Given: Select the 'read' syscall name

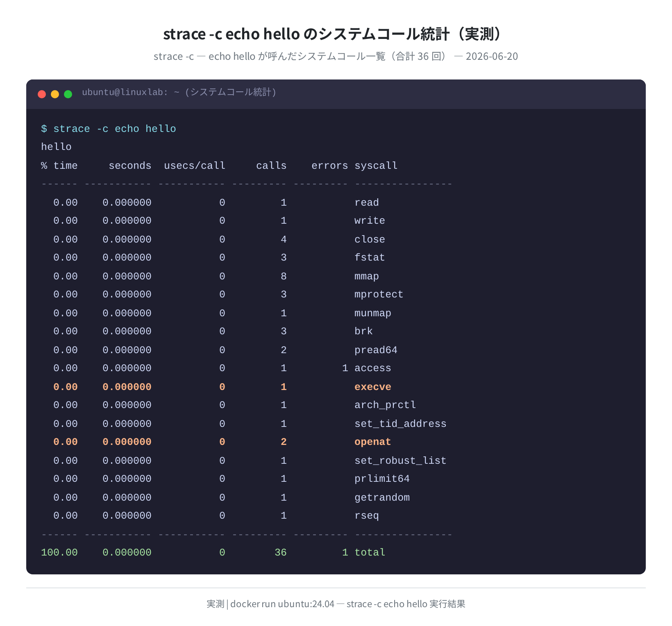Looking at the screenshot, I should coord(367,202).
